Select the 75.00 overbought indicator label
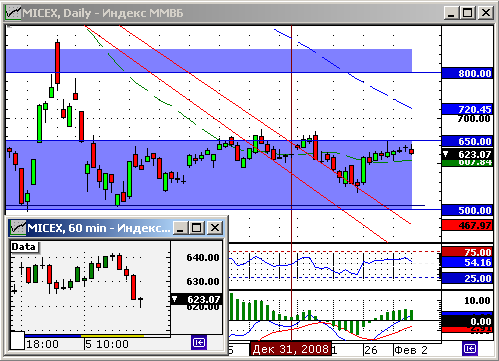 coord(467,252)
